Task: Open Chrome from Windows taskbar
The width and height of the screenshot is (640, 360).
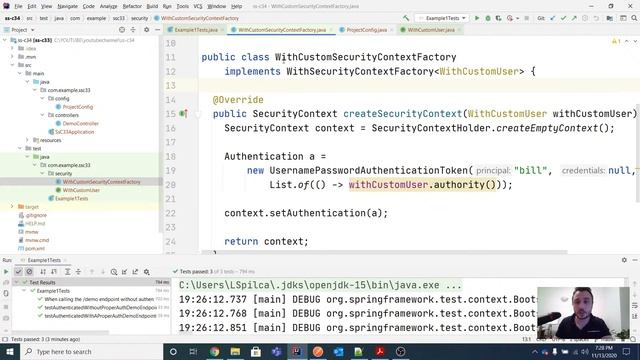Action: (x=214, y=351)
